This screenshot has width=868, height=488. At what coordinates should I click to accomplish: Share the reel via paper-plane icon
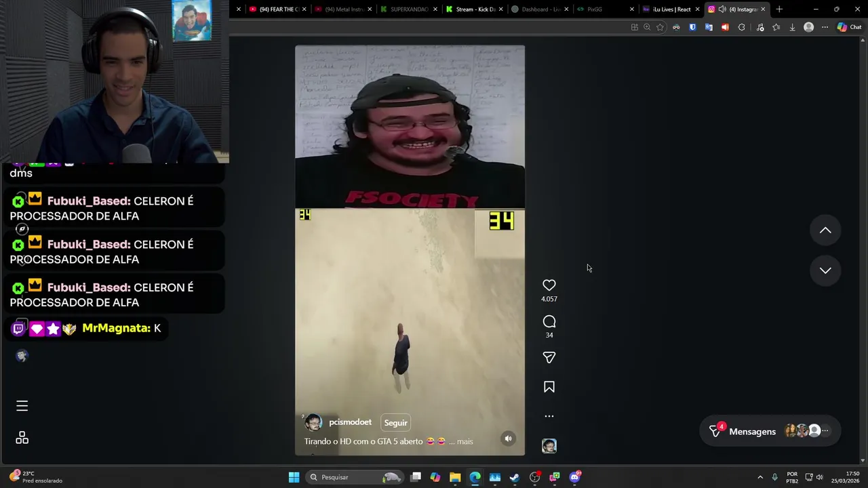[549, 357]
